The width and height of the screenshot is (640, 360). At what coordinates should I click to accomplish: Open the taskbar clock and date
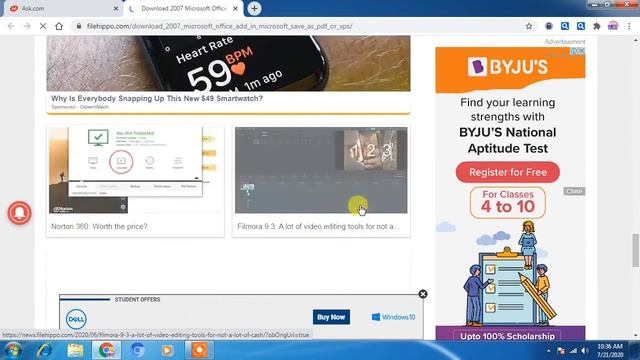tap(610, 351)
